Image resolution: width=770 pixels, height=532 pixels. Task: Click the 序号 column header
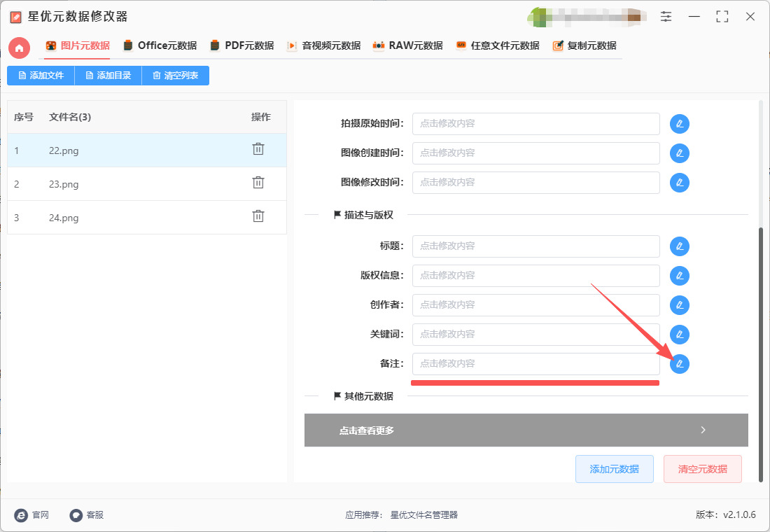tap(24, 117)
